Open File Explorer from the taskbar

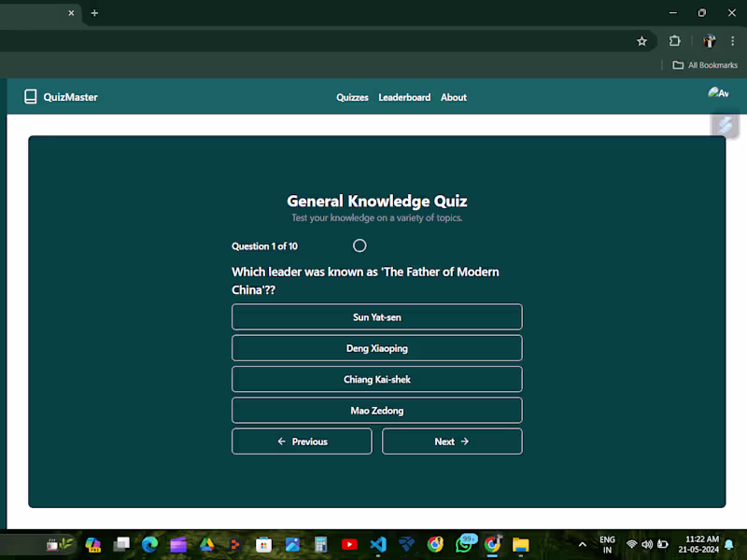521,544
